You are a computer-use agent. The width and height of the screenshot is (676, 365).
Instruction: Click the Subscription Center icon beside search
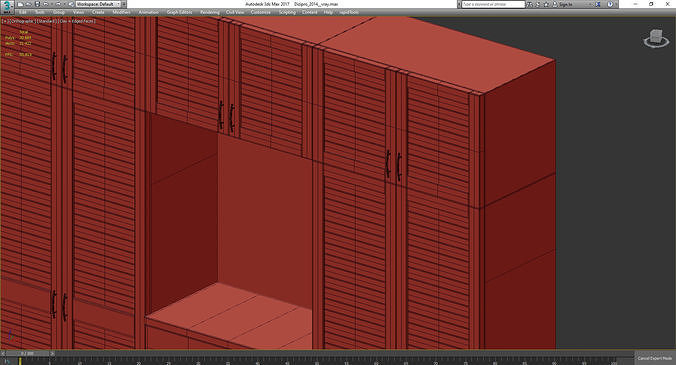click(x=538, y=4)
